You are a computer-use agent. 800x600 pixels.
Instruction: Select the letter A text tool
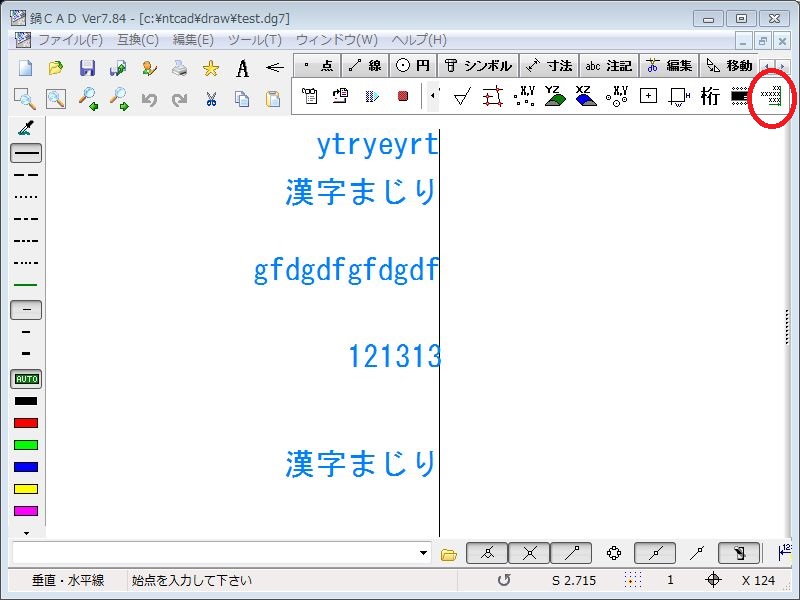click(242, 68)
